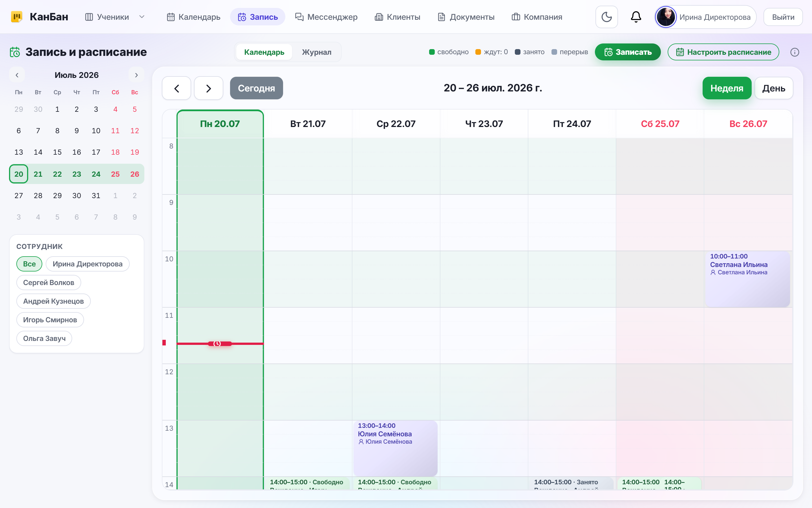The width and height of the screenshot is (812, 508).
Task: Click the Пт 24.07 column header
Action: tap(572, 124)
